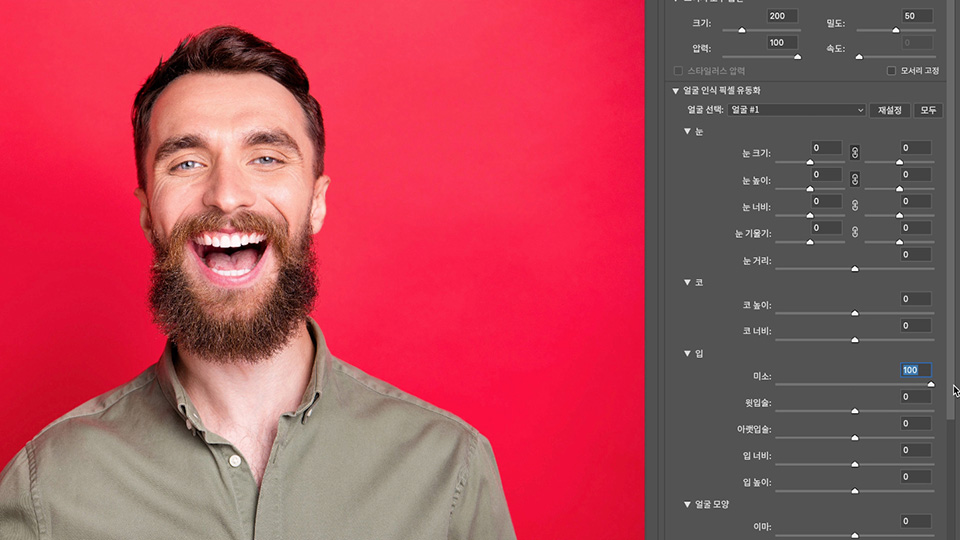Click the right-eye 눈 크기 value field
Image resolution: width=960 pixels, height=540 pixels.
point(916,148)
